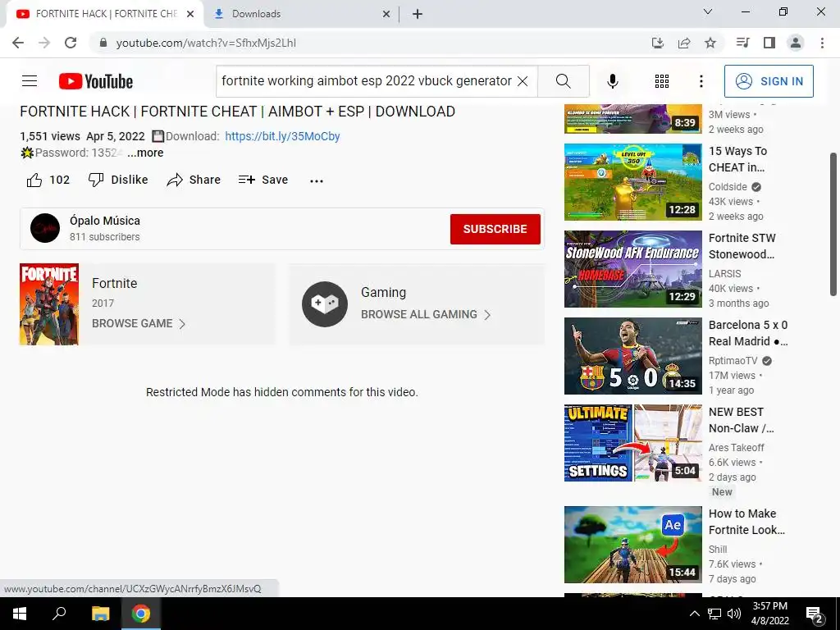Close the FORTNITE HACK tab
The width and height of the screenshot is (840, 630).
190,15
